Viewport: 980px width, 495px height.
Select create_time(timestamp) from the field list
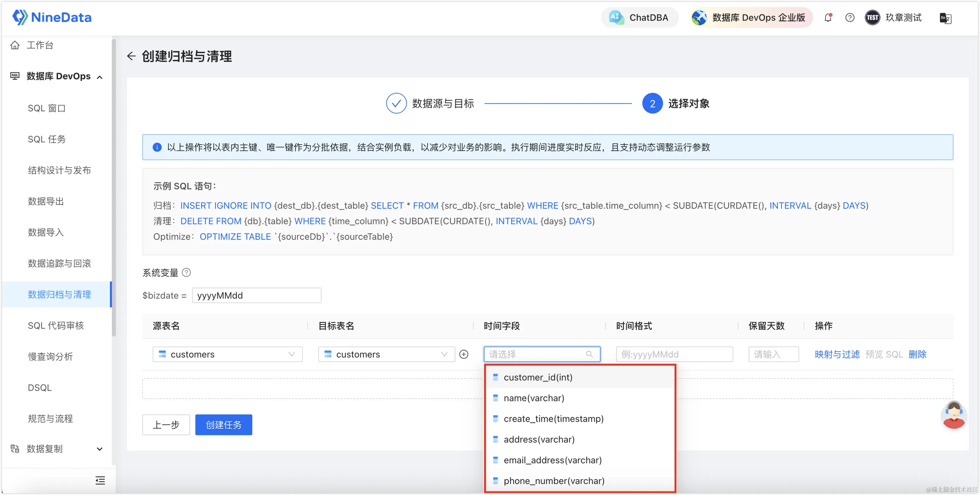coord(553,418)
